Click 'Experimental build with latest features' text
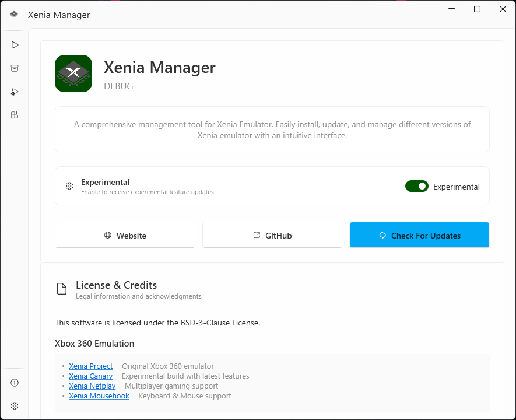 (x=185, y=376)
